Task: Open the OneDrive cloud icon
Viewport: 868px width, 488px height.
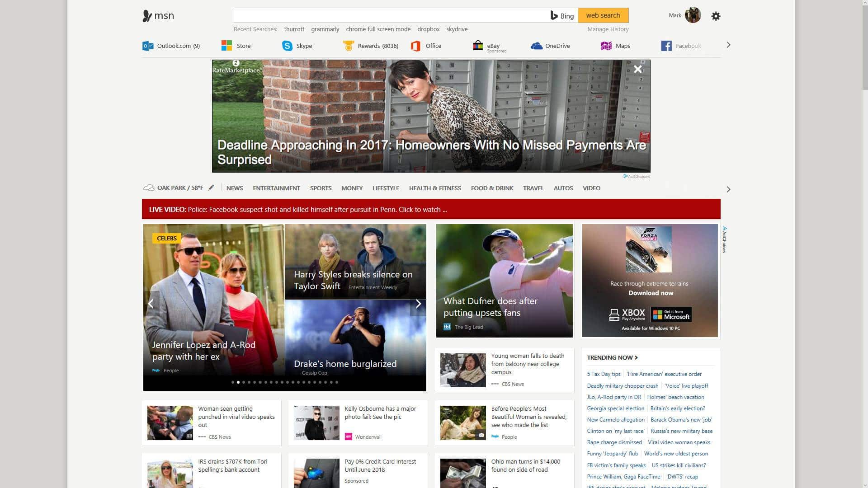Action: (537, 46)
